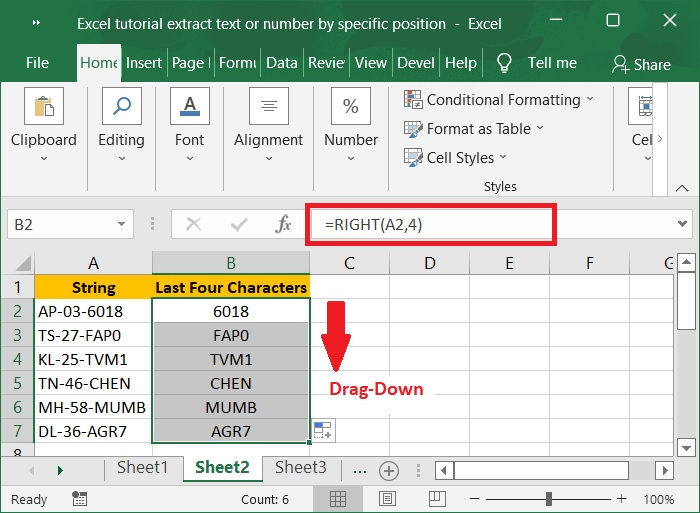This screenshot has height=513, width=700.
Task: Click the Insert Function fx icon
Action: pos(283,225)
